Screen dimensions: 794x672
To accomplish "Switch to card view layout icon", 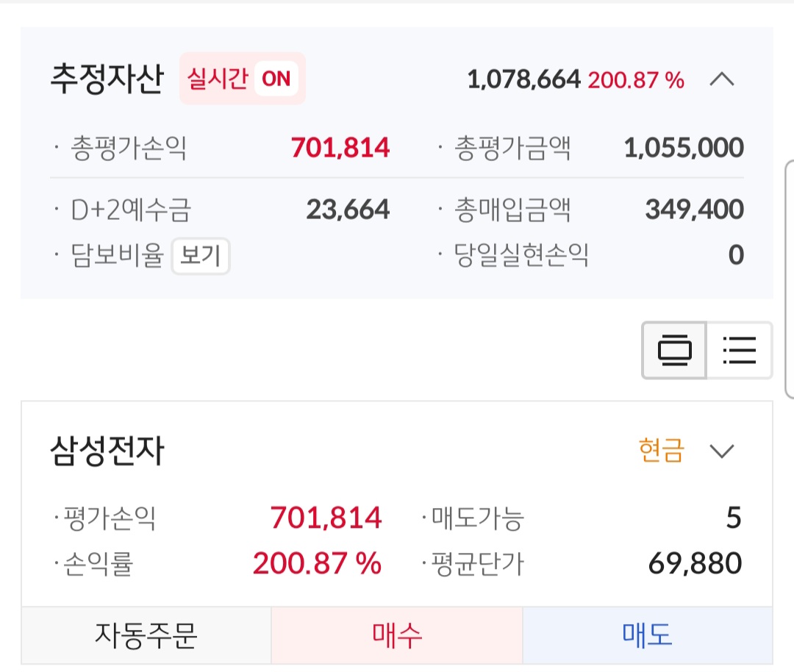I will click(x=674, y=351).
